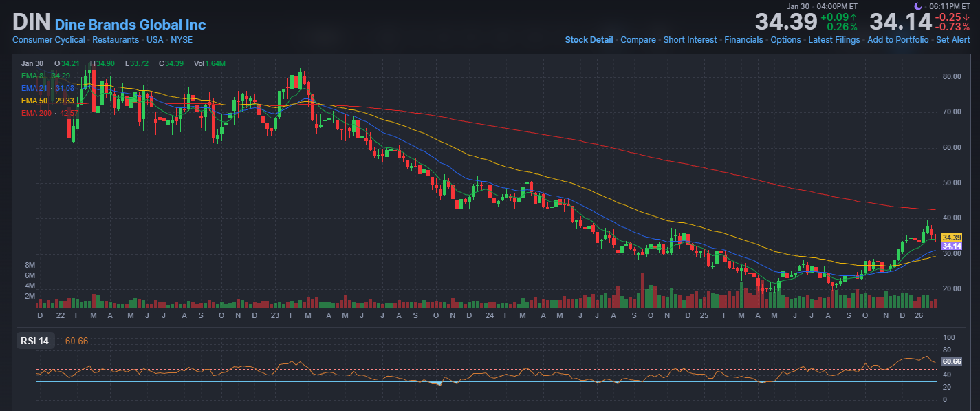The height and width of the screenshot is (411, 980).
Task: Click the 60.00 price axis label
Action: (951, 147)
